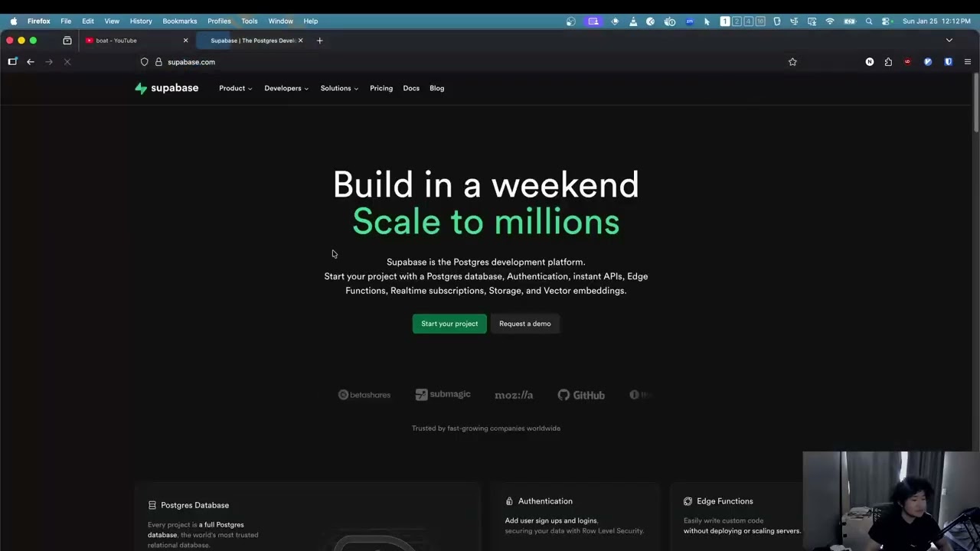The image size is (980, 551).
Task: Click the VLC cone menu bar icon
Action: 633,21
